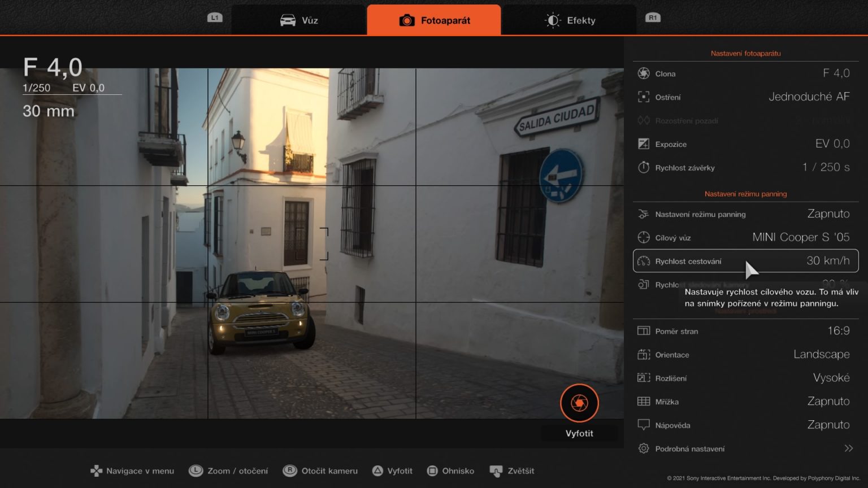Adjust Expozice value EV 0,0
Image resolution: width=868 pixels, height=488 pixels.
click(832, 144)
